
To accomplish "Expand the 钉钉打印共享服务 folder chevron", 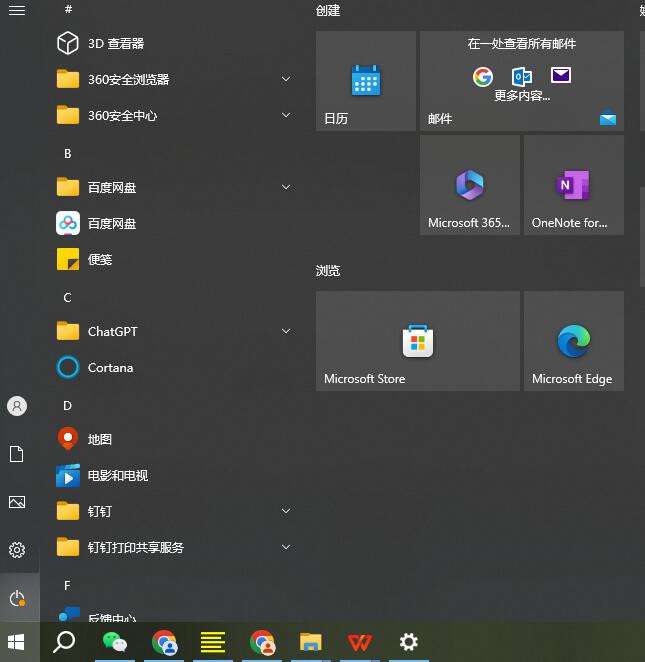I will (286, 547).
